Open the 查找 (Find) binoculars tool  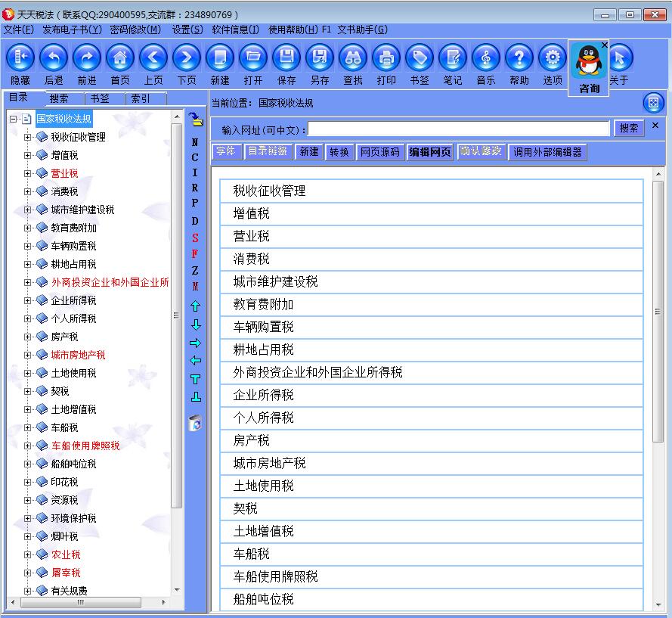(x=353, y=58)
